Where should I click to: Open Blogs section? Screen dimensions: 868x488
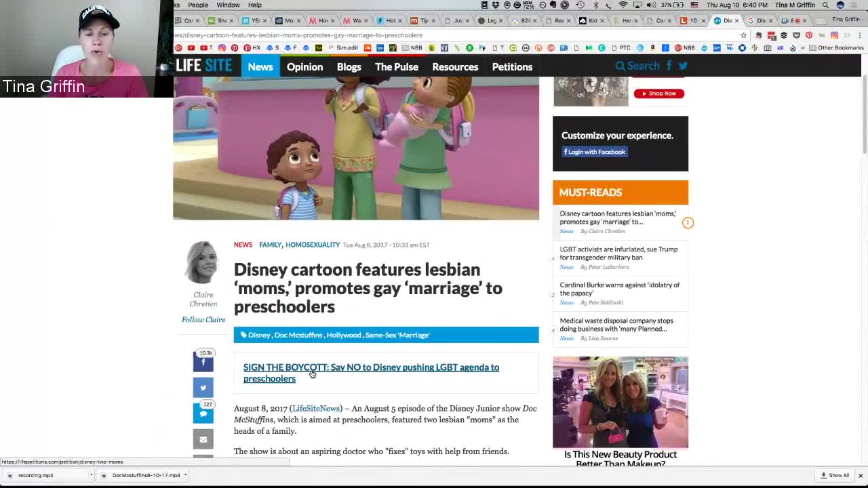pos(349,66)
